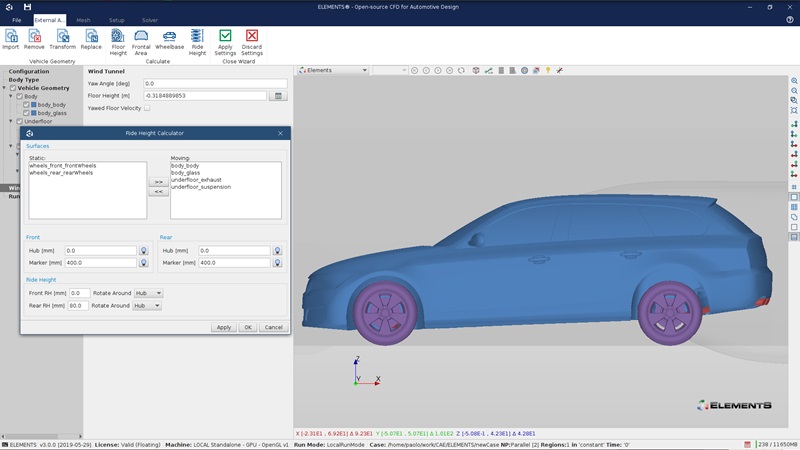
Task: Open the Transform geometry tool
Action: tap(63, 39)
